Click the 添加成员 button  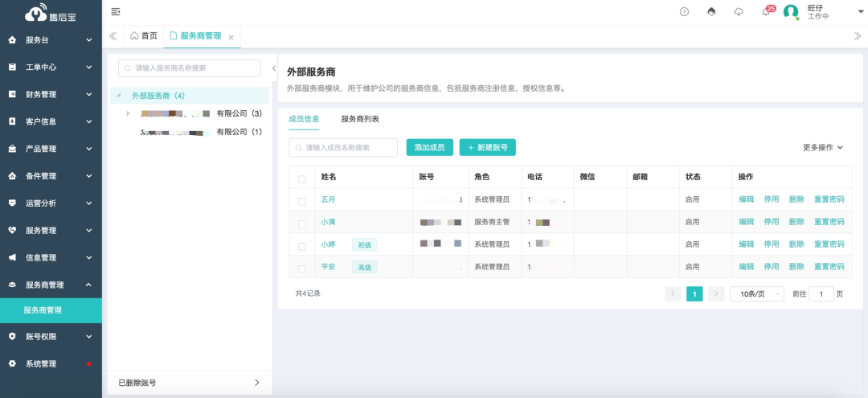point(429,147)
